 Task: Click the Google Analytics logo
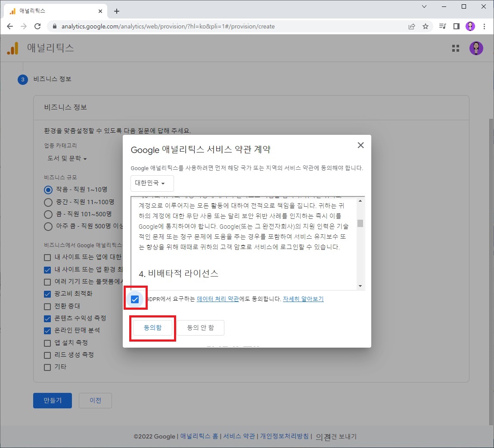pyautogui.click(x=12, y=48)
